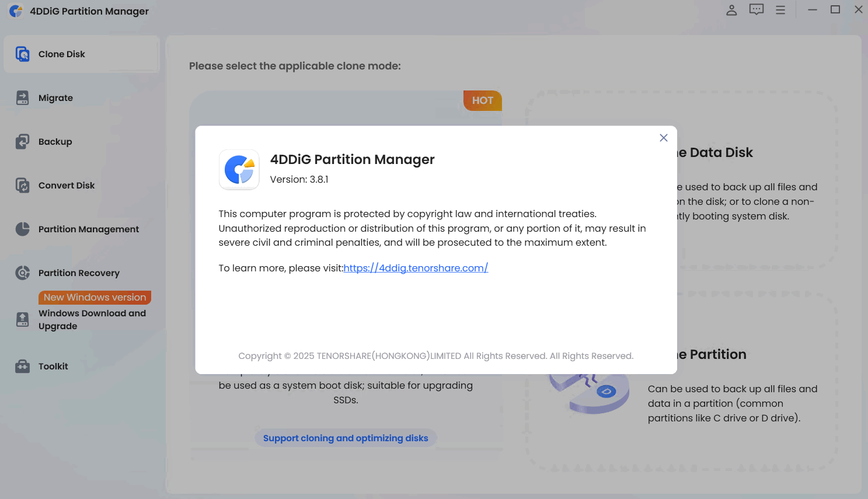This screenshot has height=499, width=868.
Task: Click the Migrate sidebar icon
Action: 22,98
